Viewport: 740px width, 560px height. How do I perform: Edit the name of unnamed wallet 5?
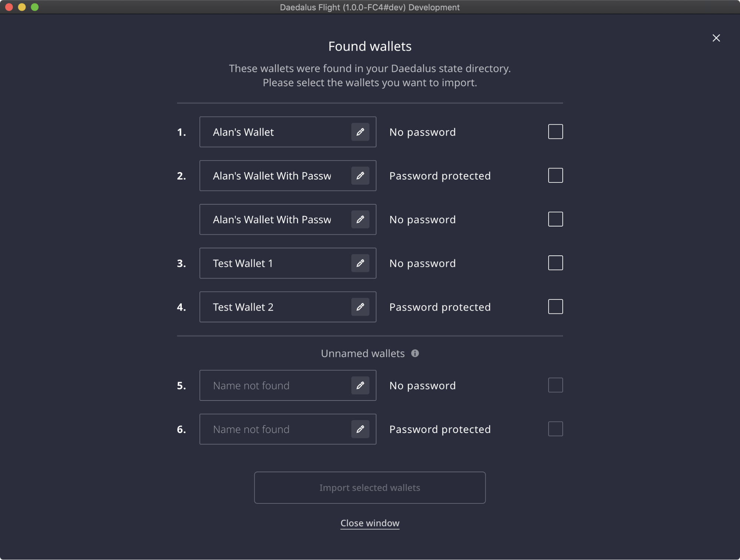pos(360,385)
